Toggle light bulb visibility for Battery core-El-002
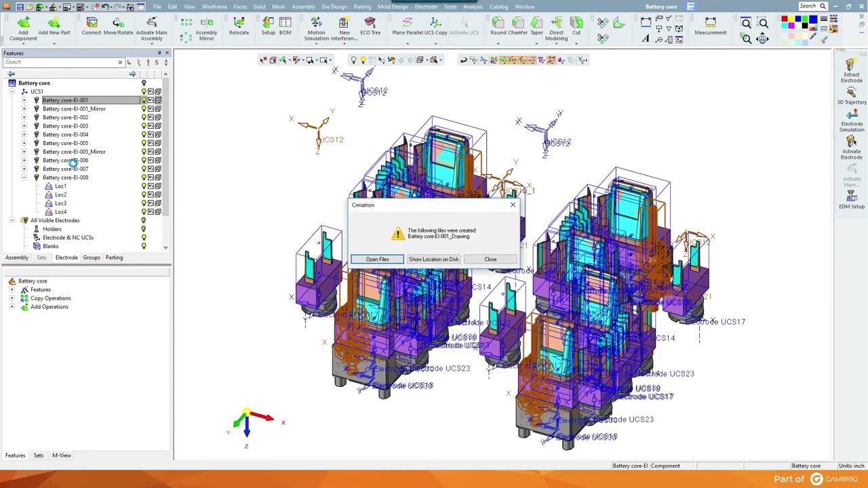 144,117
